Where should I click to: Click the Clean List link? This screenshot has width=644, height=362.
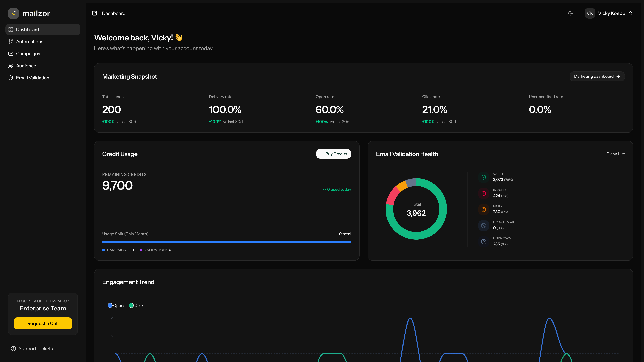click(x=615, y=154)
